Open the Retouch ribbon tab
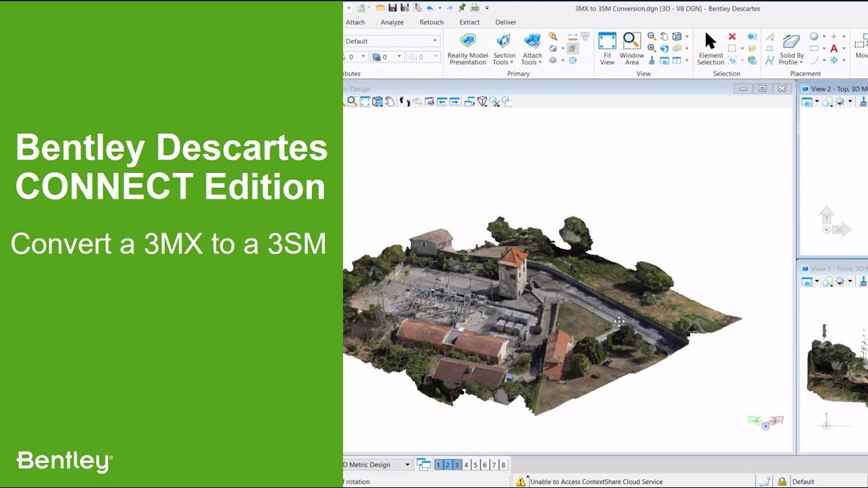The image size is (868, 488). click(x=431, y=22)
